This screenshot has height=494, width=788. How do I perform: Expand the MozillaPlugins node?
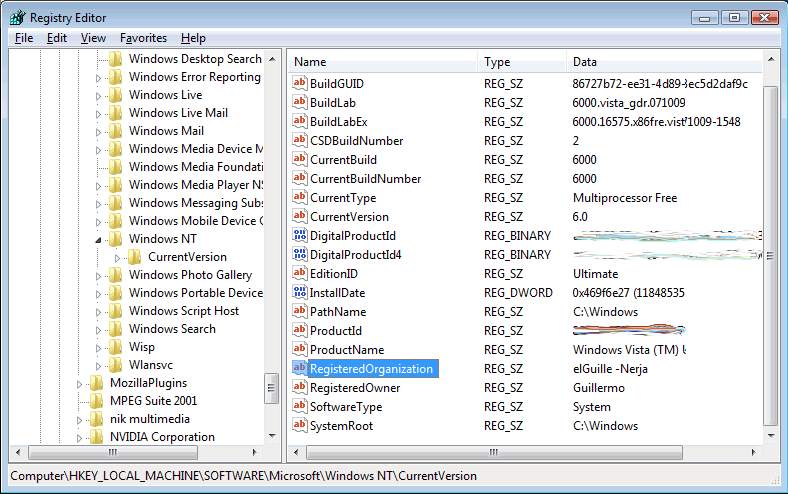point(79,384)
